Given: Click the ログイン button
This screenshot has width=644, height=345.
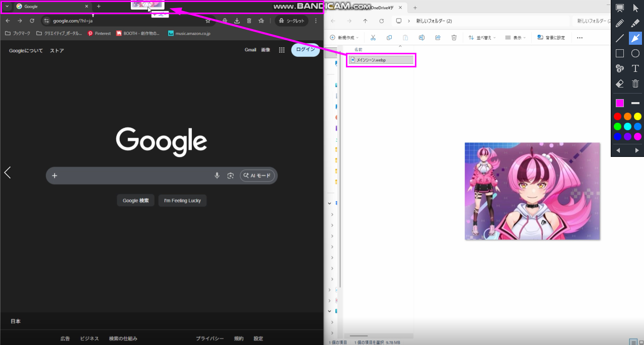Looking at the screenshot, I should click(x=305, y=50).
